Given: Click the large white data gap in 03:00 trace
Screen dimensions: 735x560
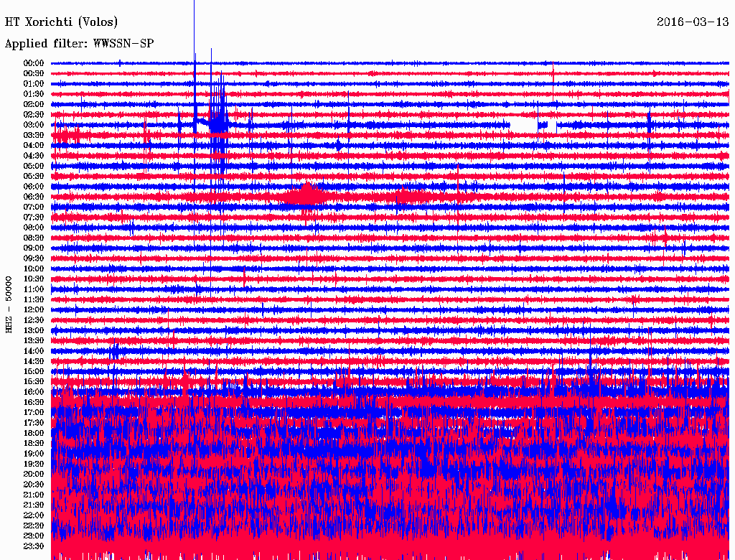Looking at the screenshot, I should 523,125.
